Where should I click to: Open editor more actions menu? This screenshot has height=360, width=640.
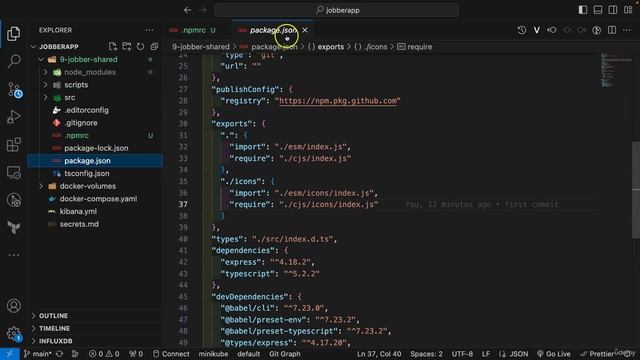[x=627, y=30]
